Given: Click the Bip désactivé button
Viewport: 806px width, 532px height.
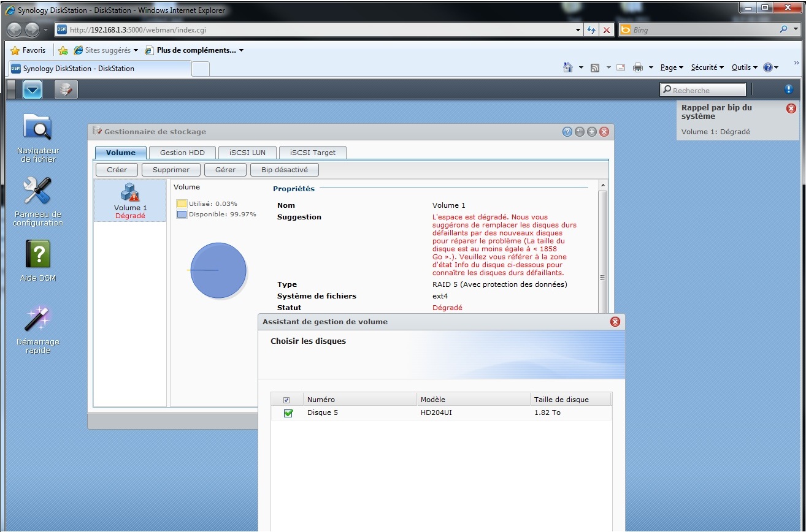Looking at the screenshot, I should (x=285, y=170).
